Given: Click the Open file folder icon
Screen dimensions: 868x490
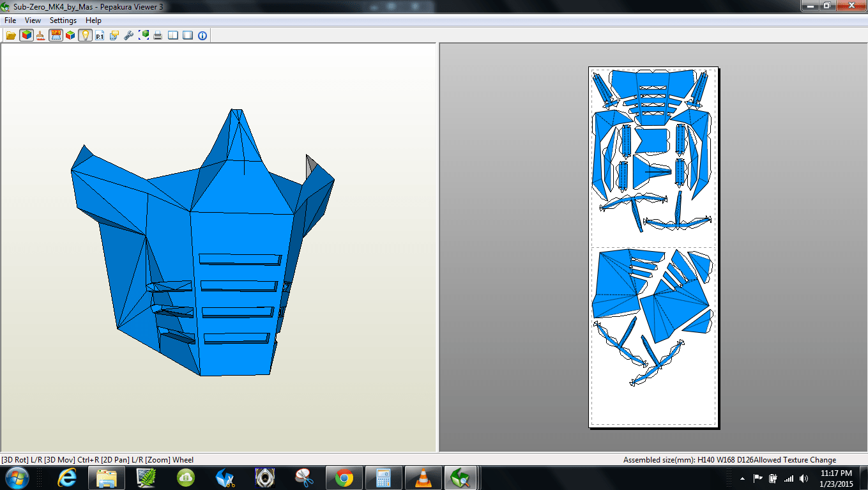Looking at the screenshot, I should tap(11, 35).
